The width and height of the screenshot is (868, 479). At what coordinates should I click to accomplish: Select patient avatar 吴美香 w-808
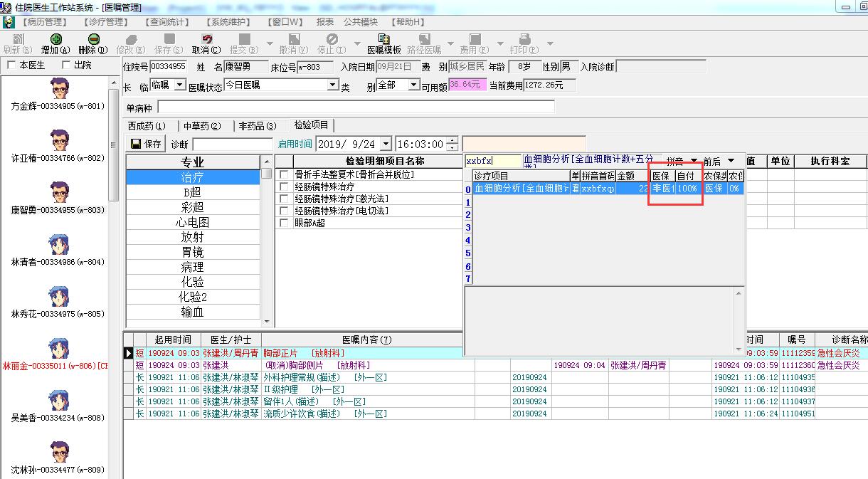tap(59, 401)
